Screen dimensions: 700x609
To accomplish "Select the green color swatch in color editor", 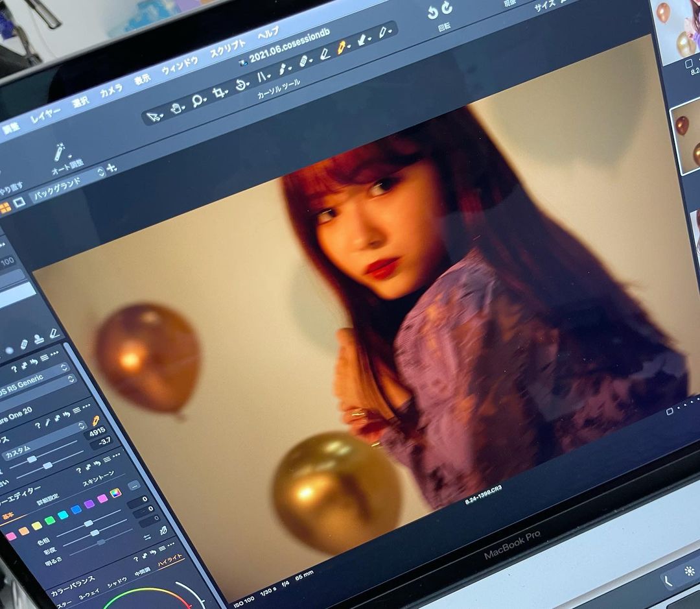I will (x=49, y=521).
